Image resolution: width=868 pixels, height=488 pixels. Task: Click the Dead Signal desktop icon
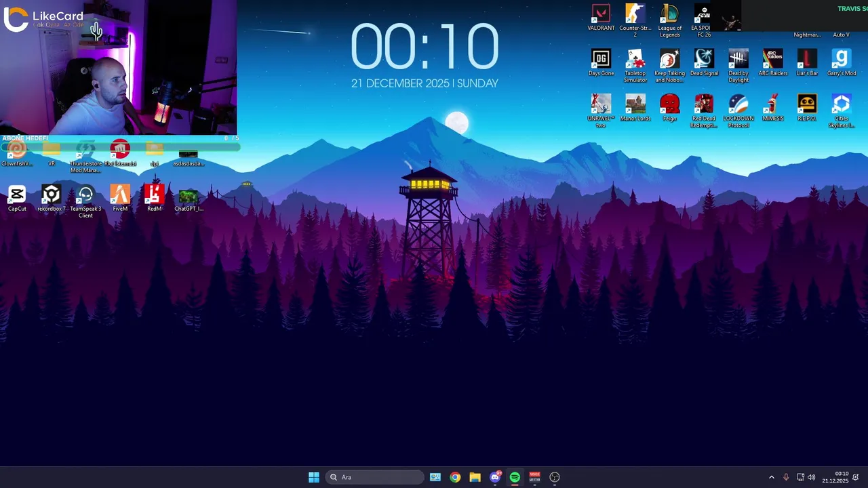click(x=704, y=62)
